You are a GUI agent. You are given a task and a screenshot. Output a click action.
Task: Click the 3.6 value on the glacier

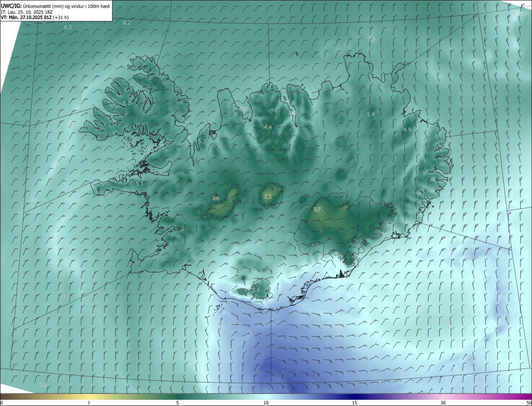pos(216,198)
